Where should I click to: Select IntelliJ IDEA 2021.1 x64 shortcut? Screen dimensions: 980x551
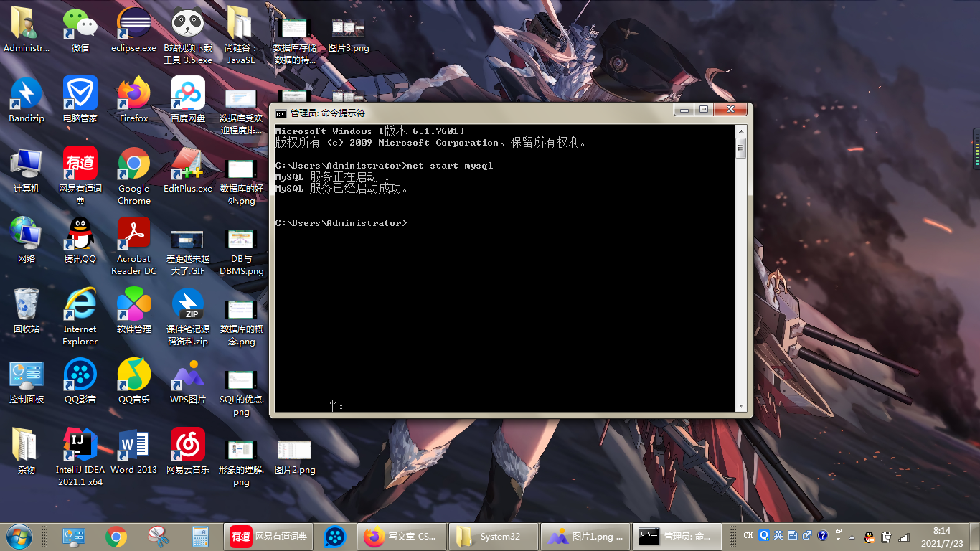80,458
